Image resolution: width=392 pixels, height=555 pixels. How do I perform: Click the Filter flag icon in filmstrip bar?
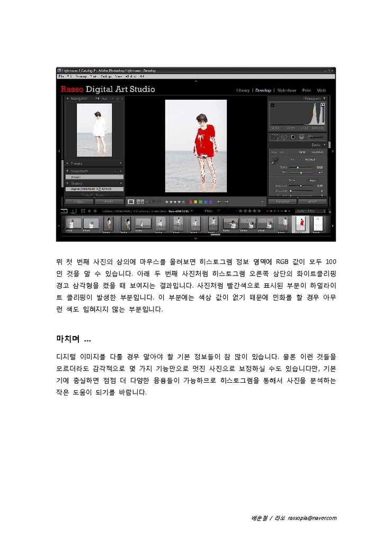click(x=219, y=211)
